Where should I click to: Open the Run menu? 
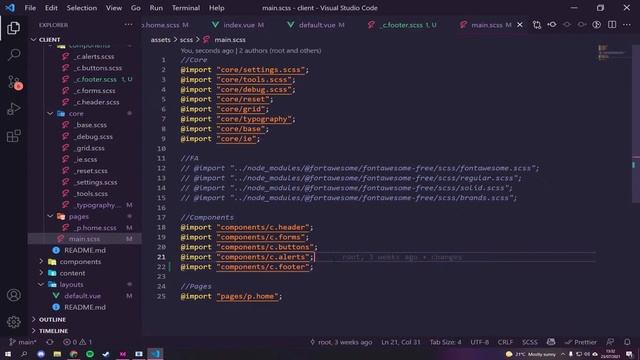[156, 8]
